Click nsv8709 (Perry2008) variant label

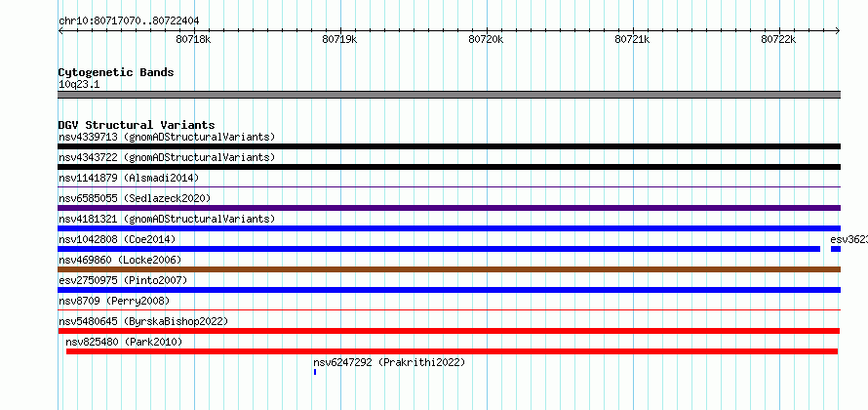[x=114, y=301]
